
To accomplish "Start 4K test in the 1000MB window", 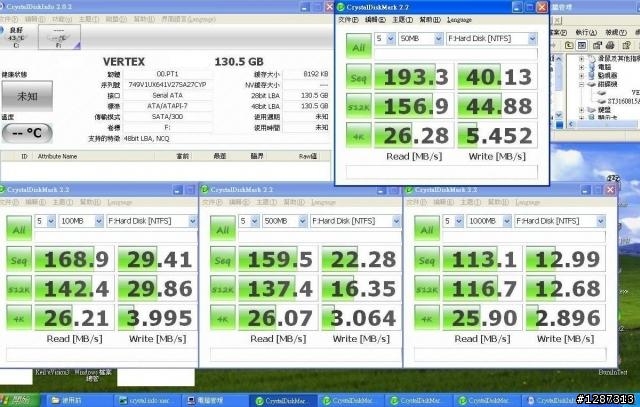I will pos(427,318).
